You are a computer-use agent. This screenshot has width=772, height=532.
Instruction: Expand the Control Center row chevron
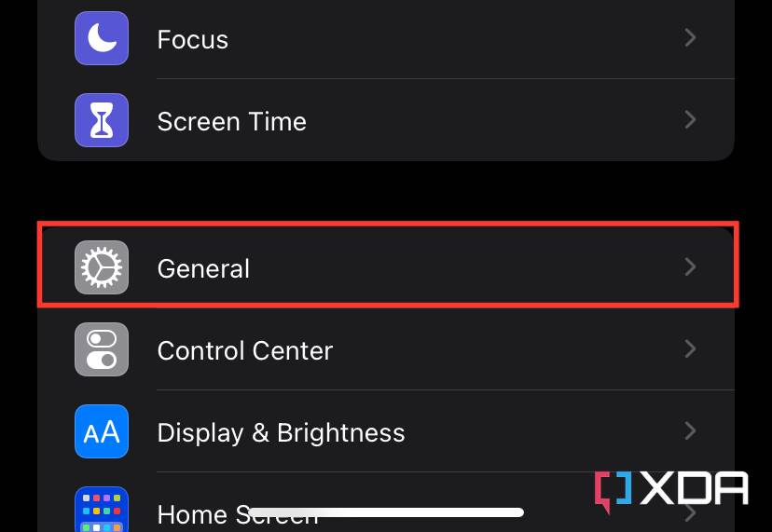tap(691, 349)
